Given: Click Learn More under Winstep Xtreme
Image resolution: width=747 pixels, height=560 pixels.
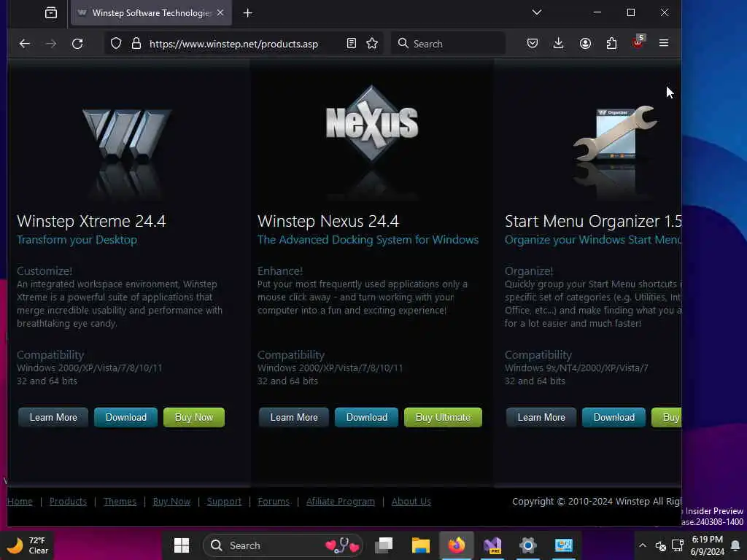Looking at the screenshot, I should click(53, 417).
